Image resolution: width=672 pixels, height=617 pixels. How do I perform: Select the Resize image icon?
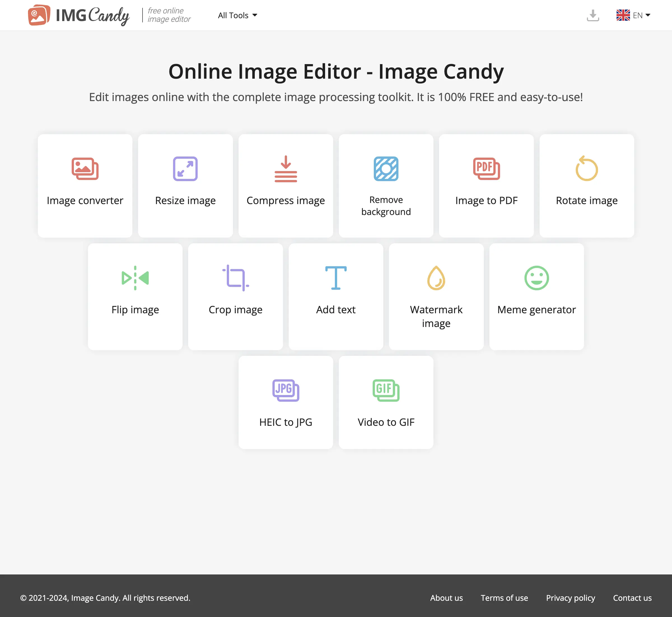185,169
